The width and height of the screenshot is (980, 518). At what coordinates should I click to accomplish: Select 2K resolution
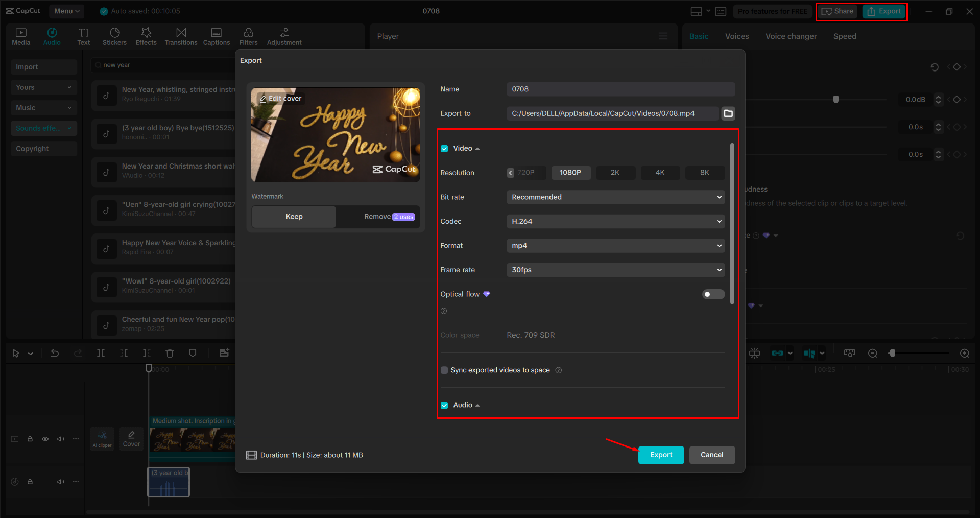[x=615, y=173]
